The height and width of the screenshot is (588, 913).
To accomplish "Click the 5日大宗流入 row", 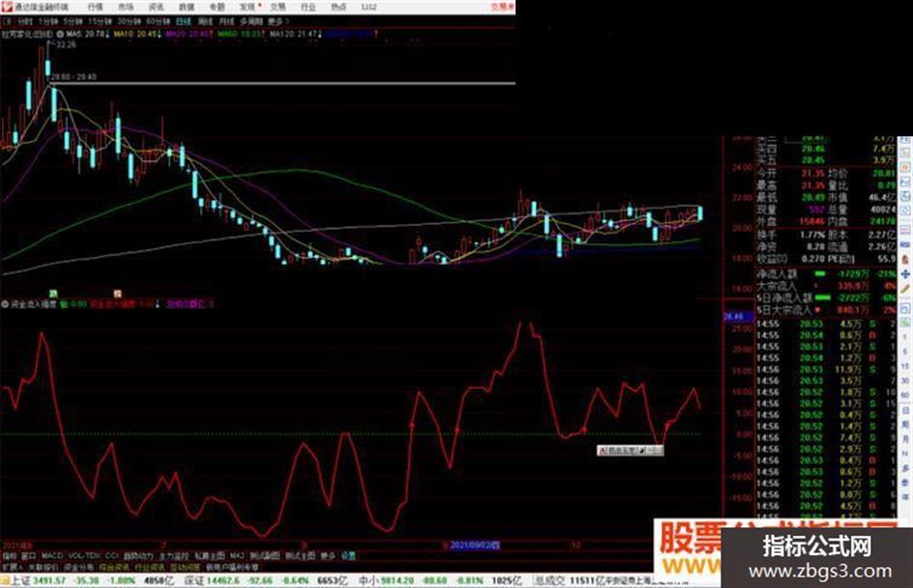I will coord(826,310).
